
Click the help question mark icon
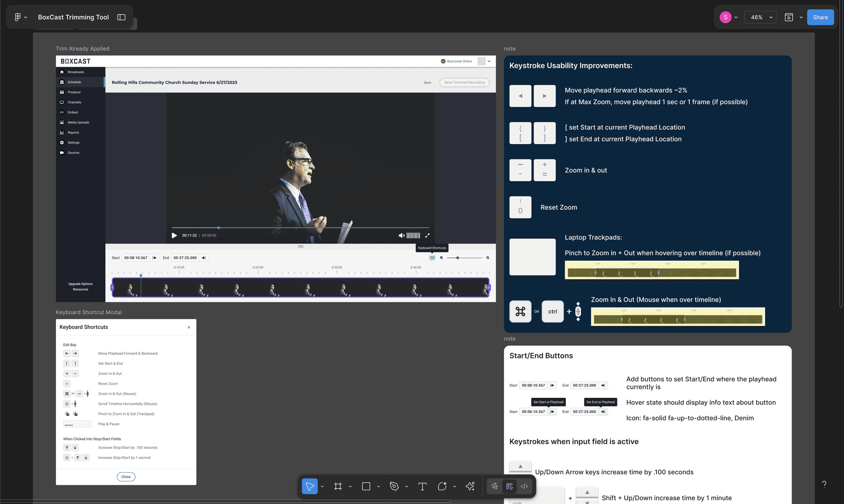click(824, 484)
